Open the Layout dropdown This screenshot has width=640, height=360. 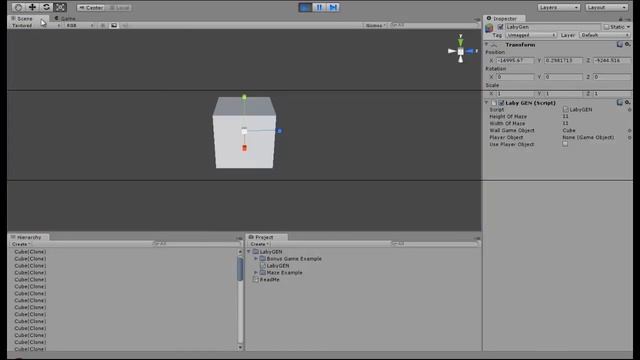[606, 7]
